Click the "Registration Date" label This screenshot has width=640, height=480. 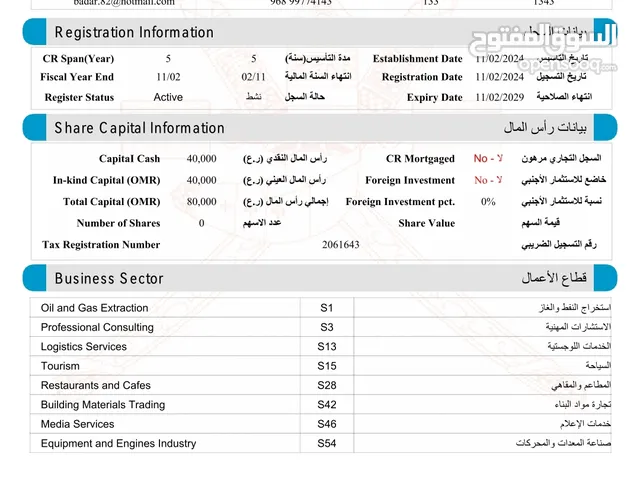point(422,77)
